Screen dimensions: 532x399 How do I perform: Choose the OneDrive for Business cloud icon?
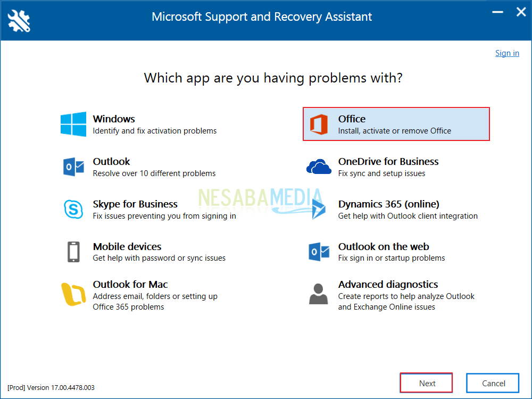pyautogui.click(x=319, y=167)
